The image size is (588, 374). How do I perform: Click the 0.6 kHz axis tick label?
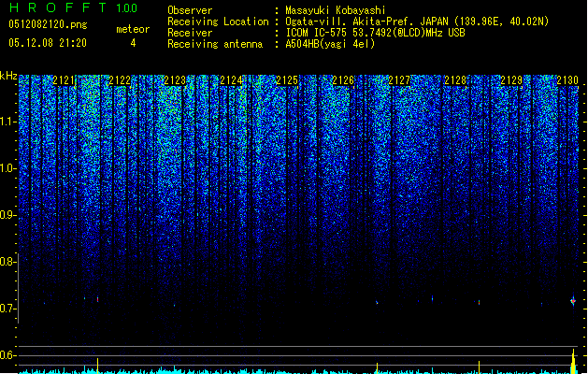(8, 355)
